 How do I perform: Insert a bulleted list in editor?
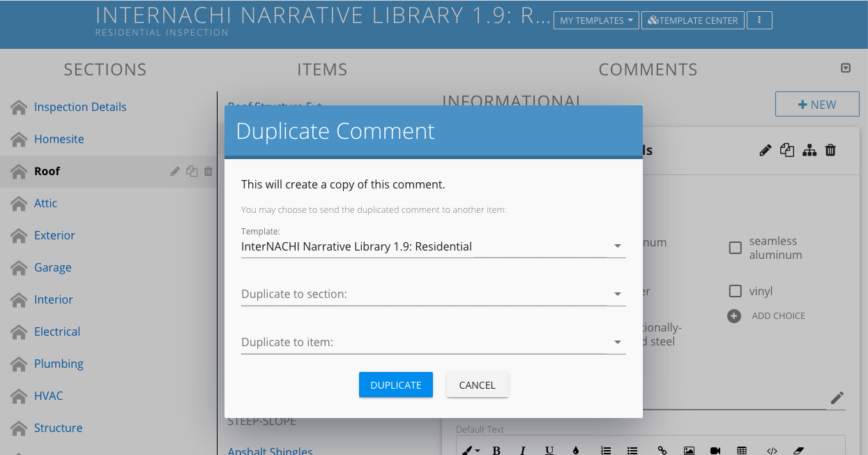(632, 450)
